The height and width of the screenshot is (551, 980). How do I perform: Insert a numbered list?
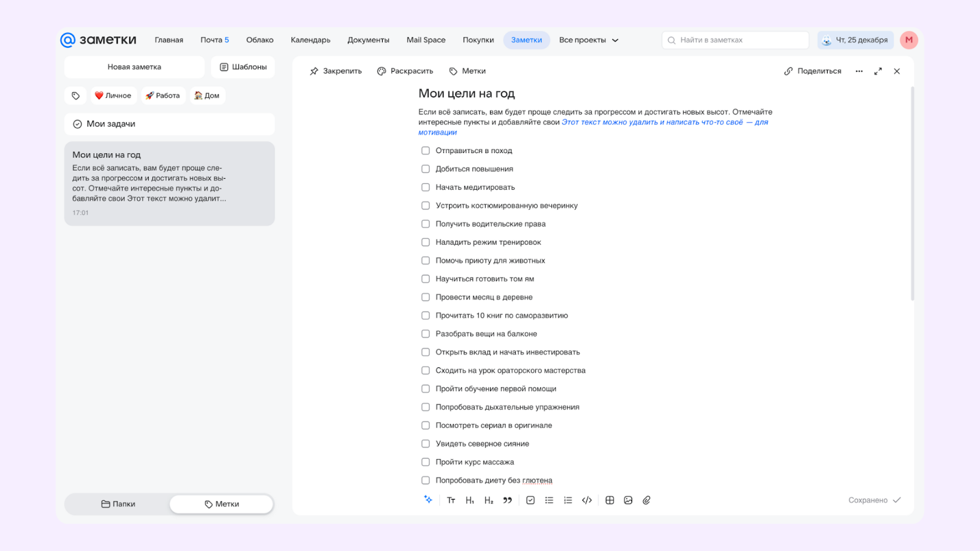(x=567, y=500)
